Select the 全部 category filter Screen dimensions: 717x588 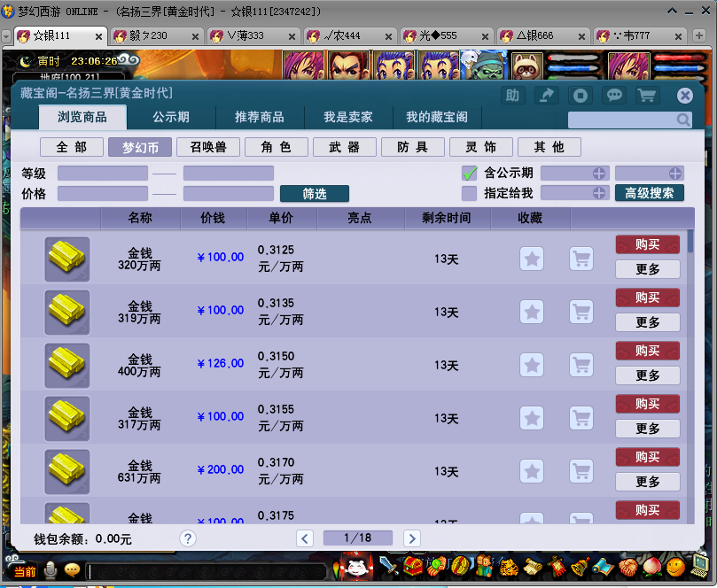(72, 147)
